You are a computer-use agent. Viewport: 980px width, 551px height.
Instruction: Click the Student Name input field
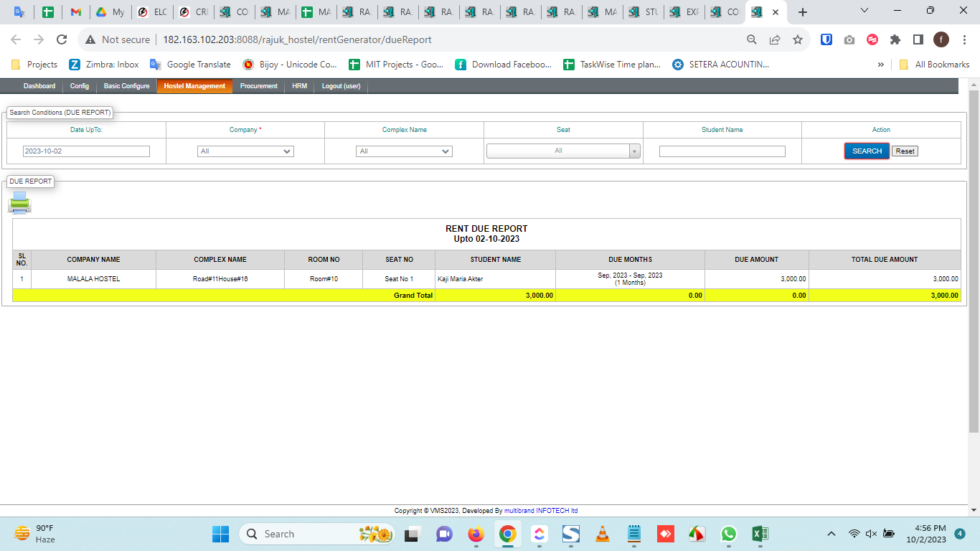tap(722, 151)
